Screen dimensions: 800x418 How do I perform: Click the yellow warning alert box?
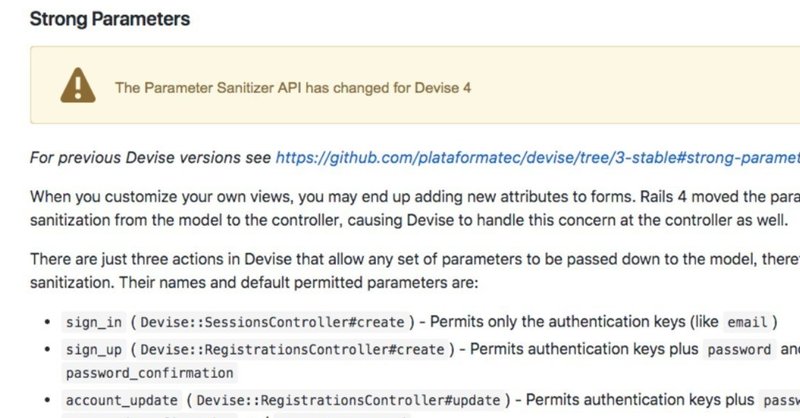click(x=415, y=85)
